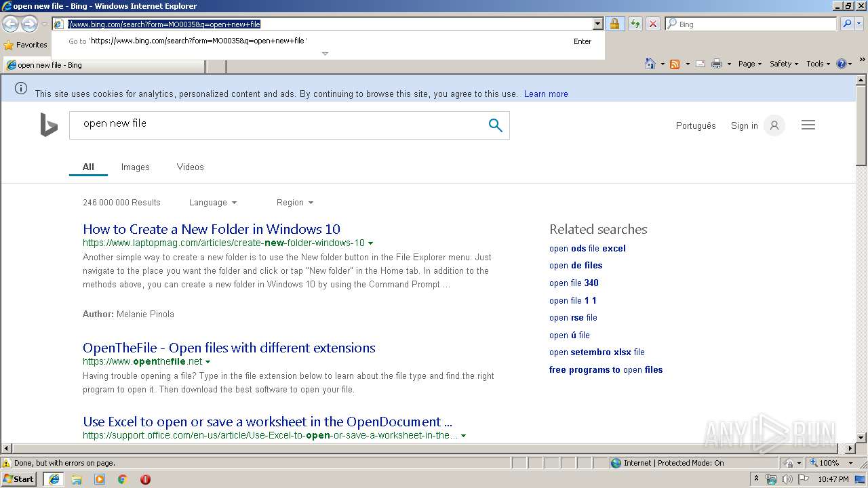Click related search 'open file 340'
The height and width of the screenshot is (488, 868).
574,283
